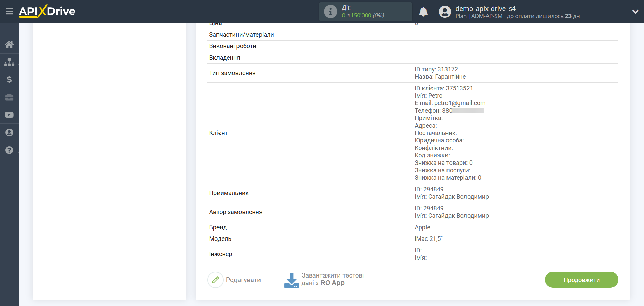
Task: Click the actions counter 0 of 150'000
Action: [363, 16]
